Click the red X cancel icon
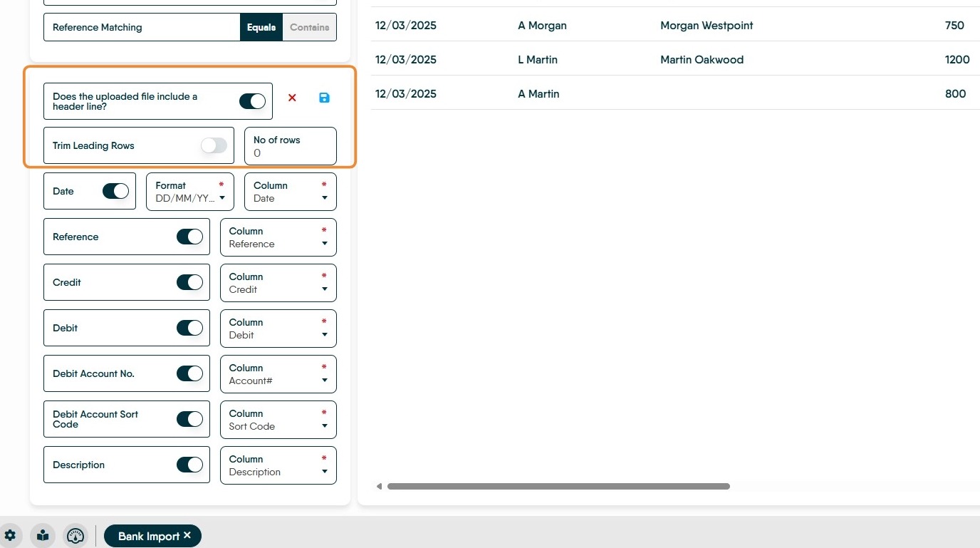The width and height of the screenshot is (980, 548). tap(292, 98)
